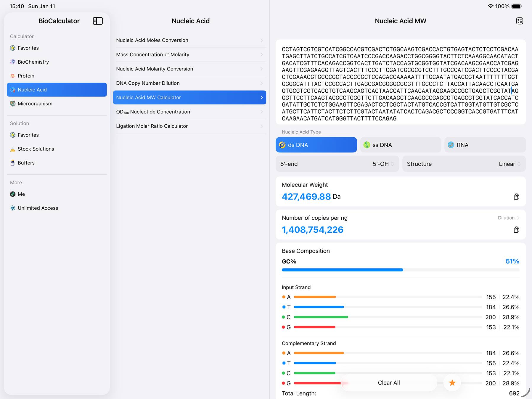Open the Protein calculator category
The image size is (532, 399).
pyautogui.click(x=26, y=76)
